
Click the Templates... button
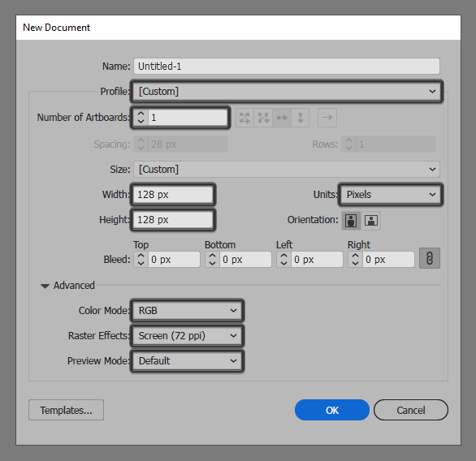click(66, 410)
